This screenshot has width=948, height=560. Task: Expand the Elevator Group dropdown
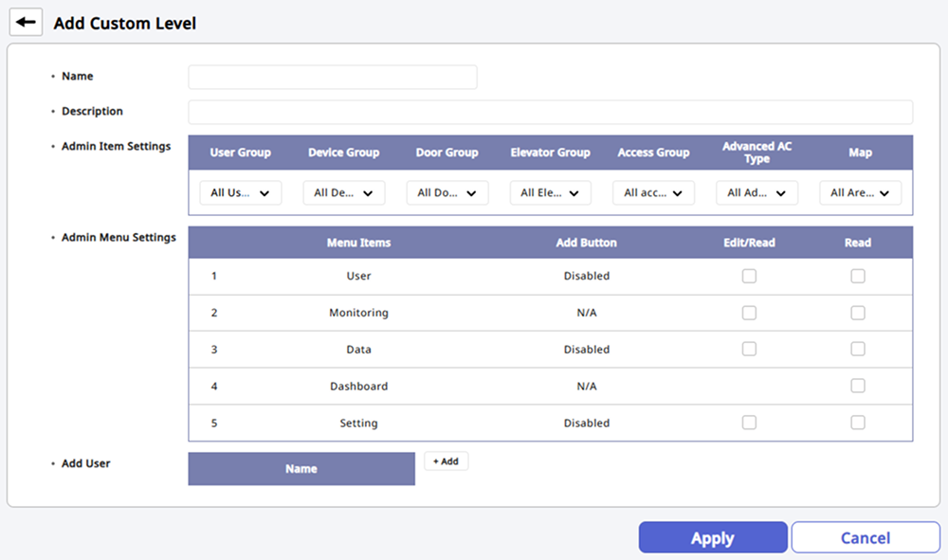550,193
